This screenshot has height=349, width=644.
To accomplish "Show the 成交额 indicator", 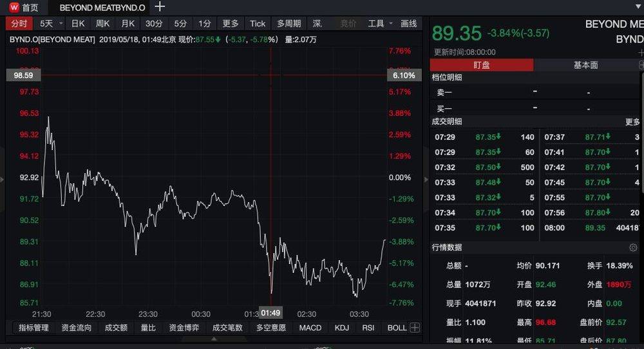I will tap(116, 328).
